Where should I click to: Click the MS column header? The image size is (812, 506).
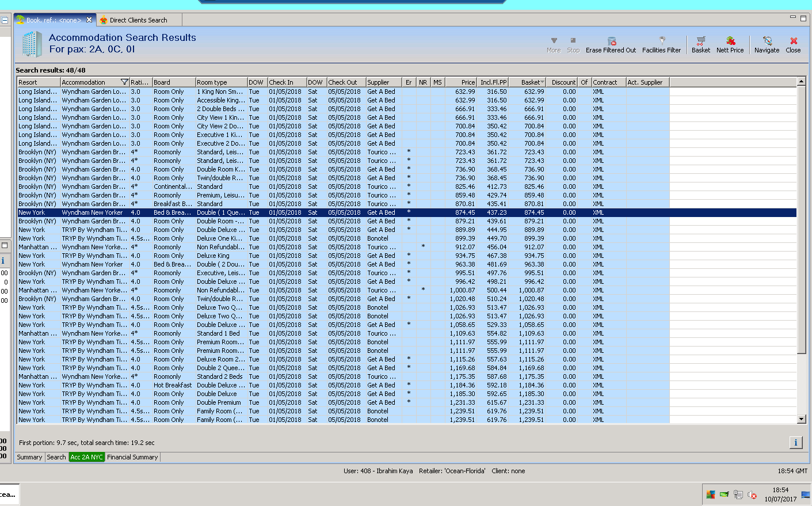(437, 82)
